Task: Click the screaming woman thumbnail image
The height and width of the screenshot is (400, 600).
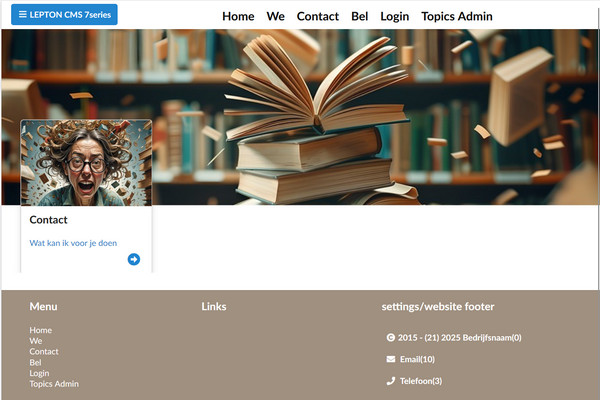Action: [86, 163]
